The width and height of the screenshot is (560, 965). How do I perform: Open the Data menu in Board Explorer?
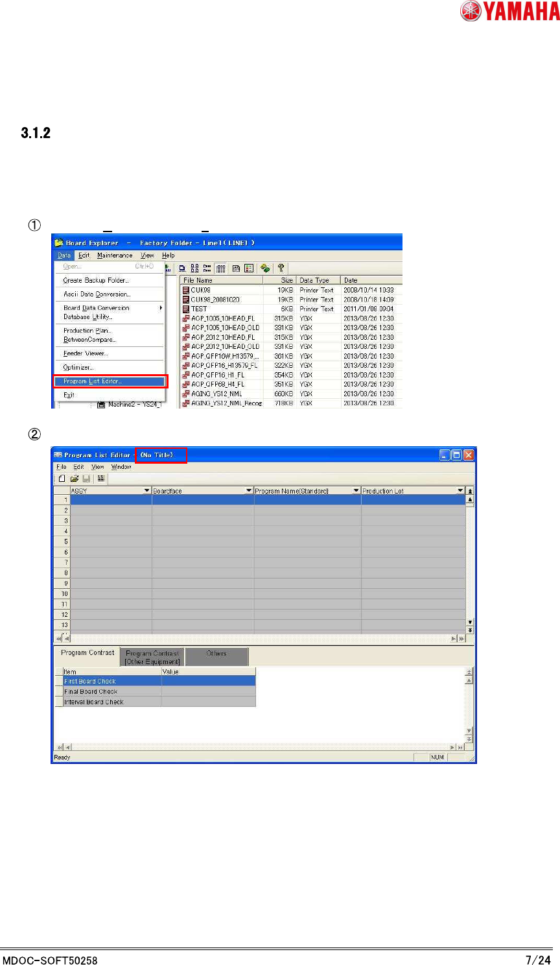tap(64, 256)
